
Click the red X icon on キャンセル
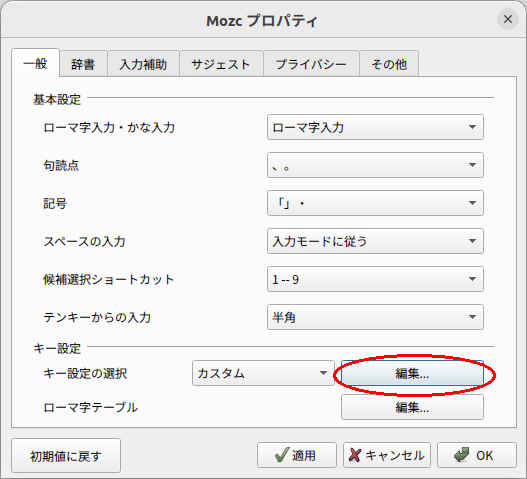pyautogui.click(x=355, y=455)
